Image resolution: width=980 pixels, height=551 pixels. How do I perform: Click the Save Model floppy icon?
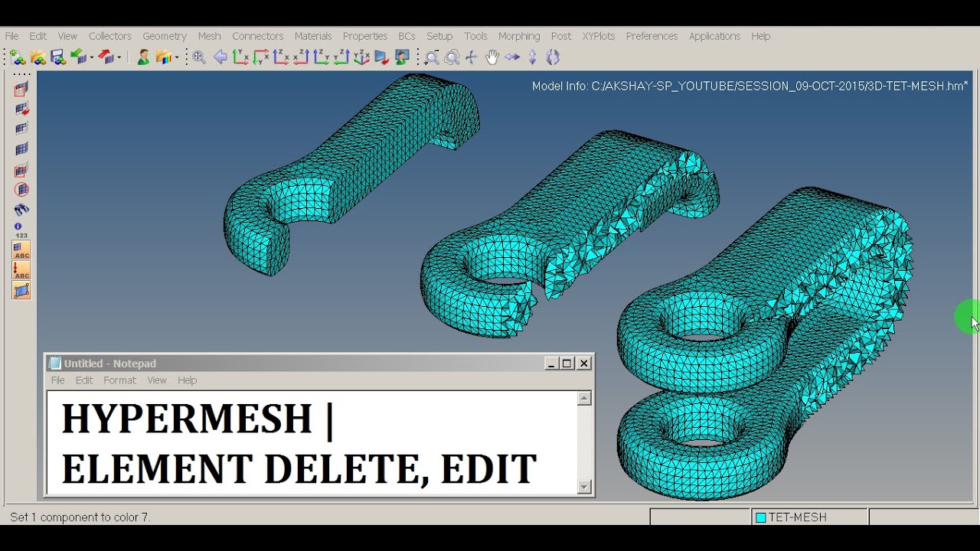click(57, 57)
